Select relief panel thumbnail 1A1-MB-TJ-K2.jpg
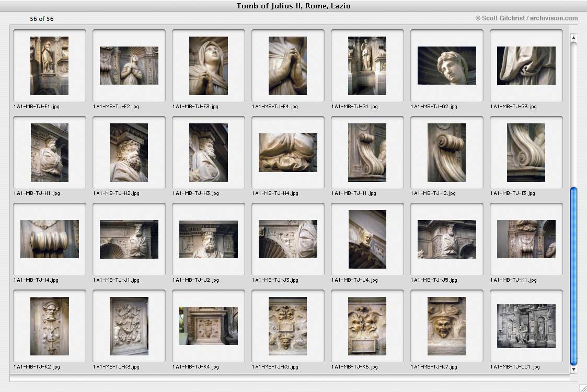 click(50, 326)
